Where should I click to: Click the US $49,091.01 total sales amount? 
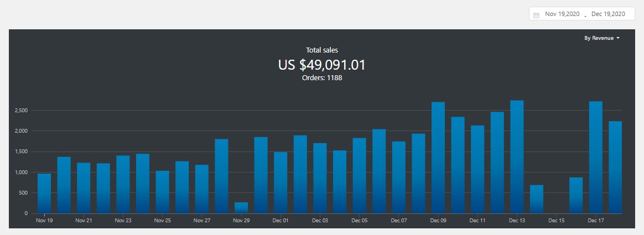click(321, 65)
